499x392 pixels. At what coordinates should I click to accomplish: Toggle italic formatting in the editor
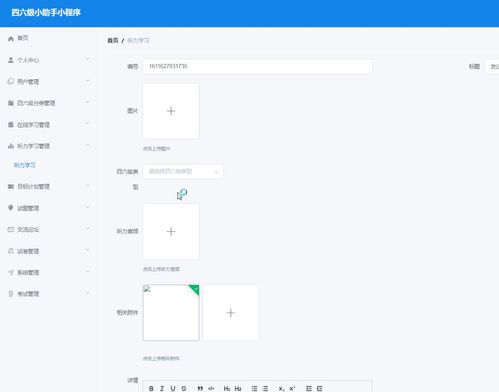(x=162, y=388)
